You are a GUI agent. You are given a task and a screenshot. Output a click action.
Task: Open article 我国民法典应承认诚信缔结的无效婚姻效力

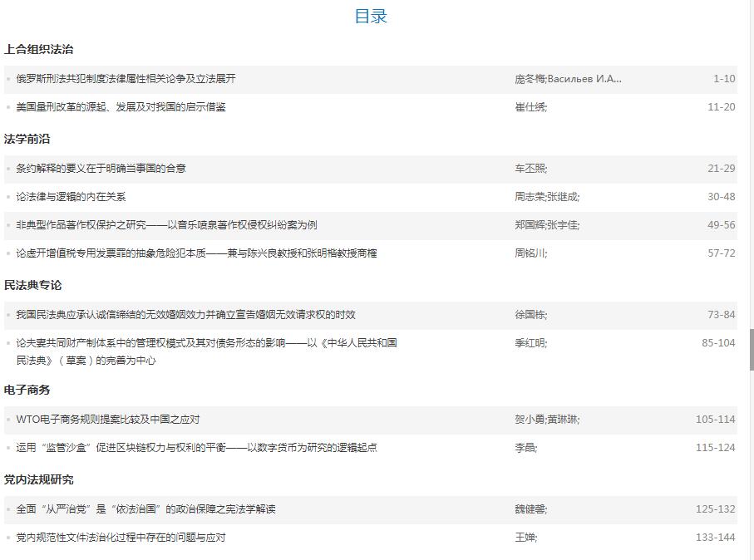click(x=185, y=315)
